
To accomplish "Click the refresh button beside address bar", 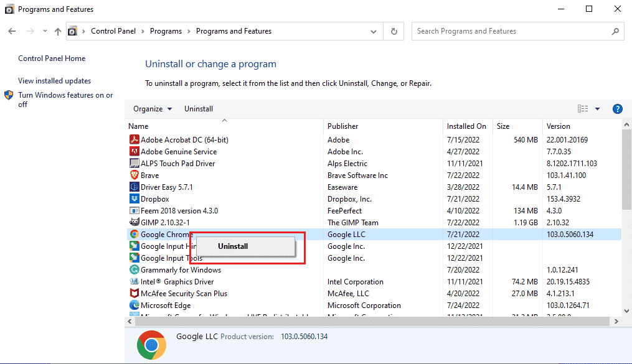I will click(394, 31).
